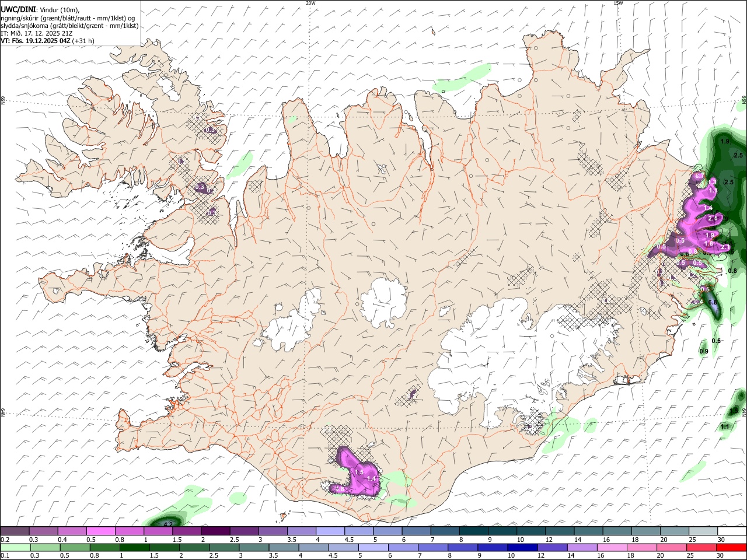The height and width of the screenshot is (560, 747).
Task: Click the red swatch labeled 30 in lower legend
Action: coord(731,547)
